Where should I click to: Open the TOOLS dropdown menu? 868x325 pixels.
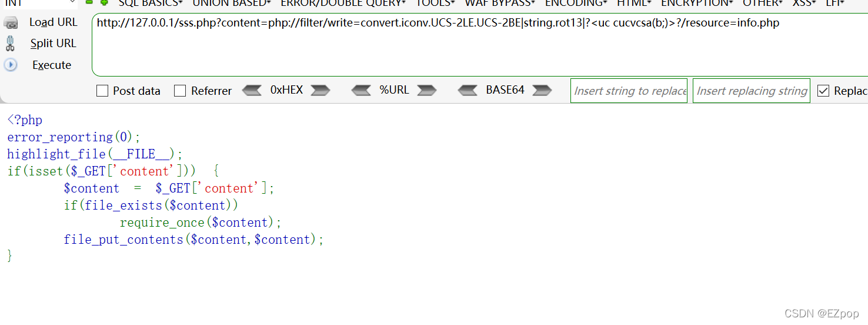[x=435, y=3]
